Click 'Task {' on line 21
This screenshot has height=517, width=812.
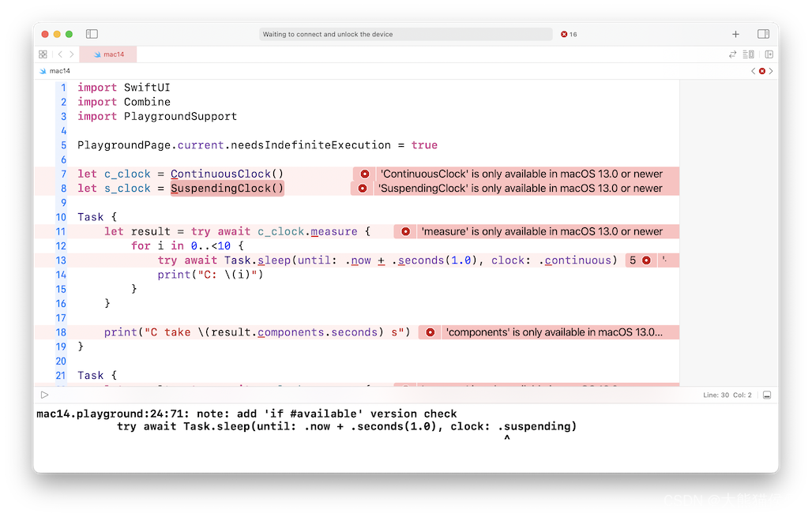pyautogui.click(x=97, y=376)
